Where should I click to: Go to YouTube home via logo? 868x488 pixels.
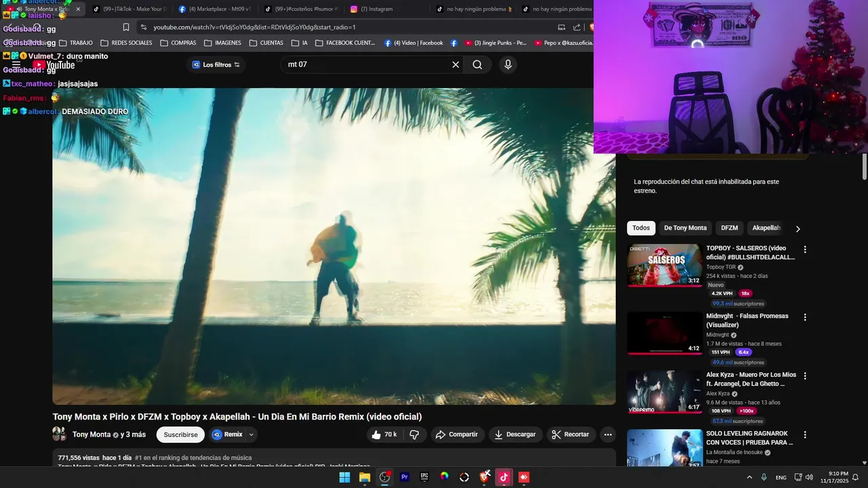(x=54, y=65)
